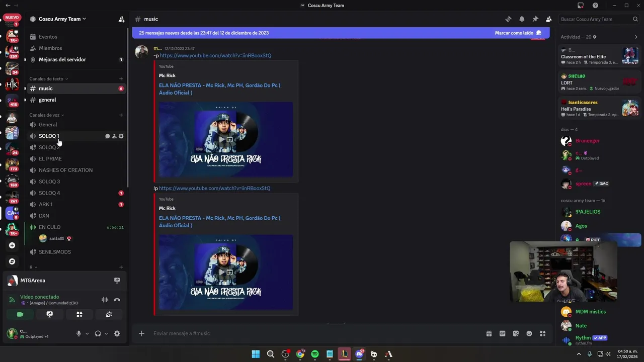
Task: Attach file plus button in message bar
Action: tap(141, 333)
